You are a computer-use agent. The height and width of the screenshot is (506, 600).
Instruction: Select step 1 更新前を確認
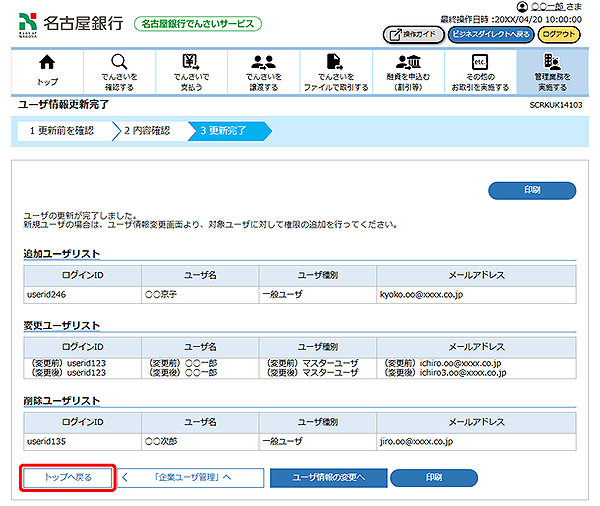61,130
